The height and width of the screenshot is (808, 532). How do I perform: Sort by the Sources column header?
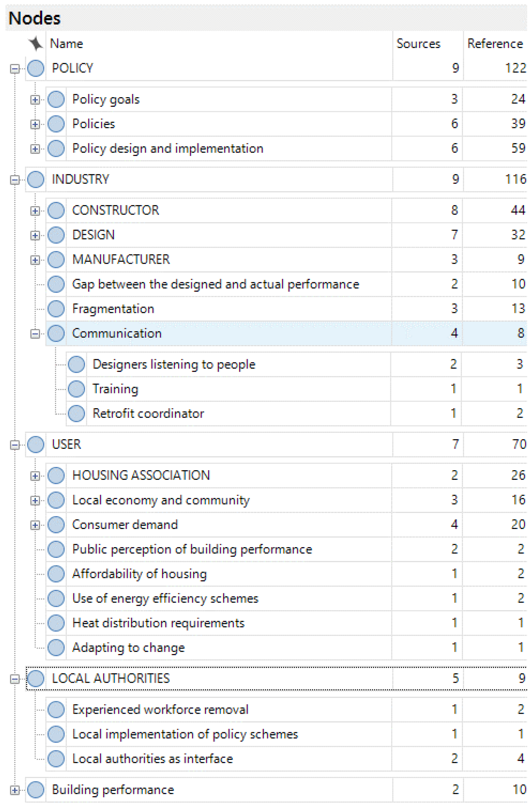[418, 44]
